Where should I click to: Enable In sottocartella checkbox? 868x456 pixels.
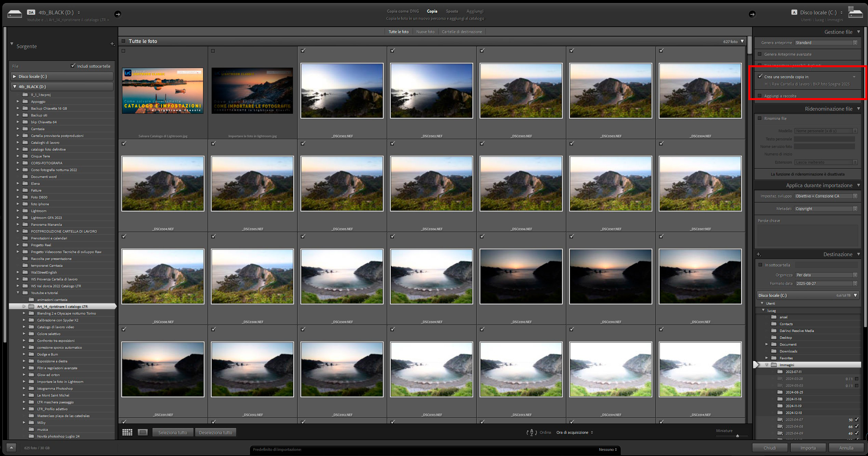[760, 265]
